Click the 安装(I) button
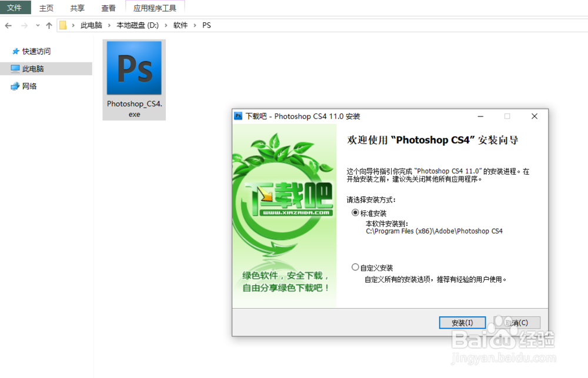Viewport: 588px width, 378px height. pyautogui.click(x=462, y=323)
